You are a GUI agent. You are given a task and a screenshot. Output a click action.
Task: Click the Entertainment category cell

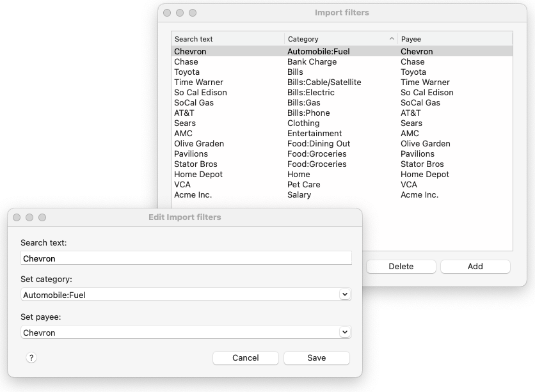coord(314,133)
